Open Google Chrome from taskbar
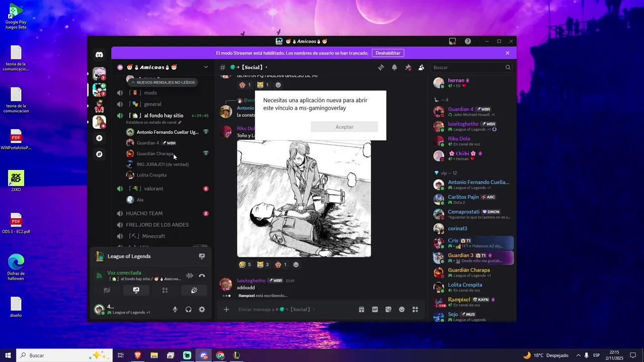This screenshot has height=362, width=644. click(x=220, y=355)
